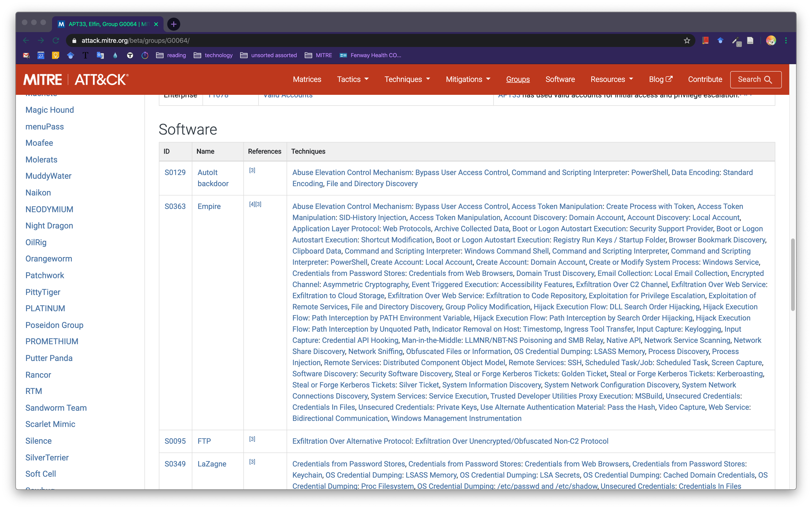The width and height of the screenshot is (812, 509).
Task: Open the MITRE bookmarks folder
Action: coord(318,55)
